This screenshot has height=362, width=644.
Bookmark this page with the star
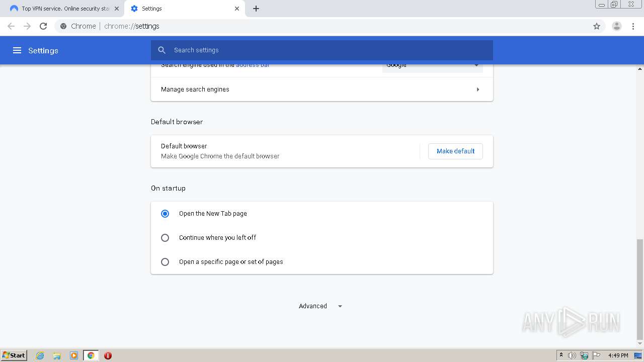pos(597,26)
